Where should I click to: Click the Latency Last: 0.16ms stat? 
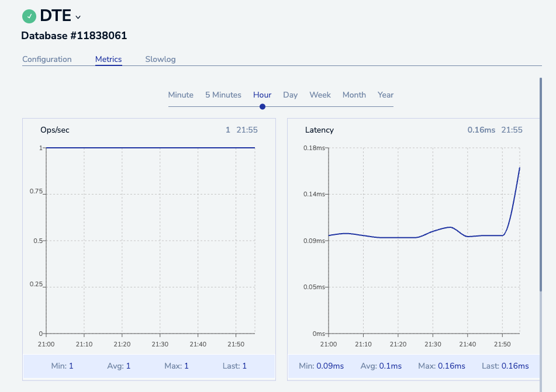tap(505, 366)
